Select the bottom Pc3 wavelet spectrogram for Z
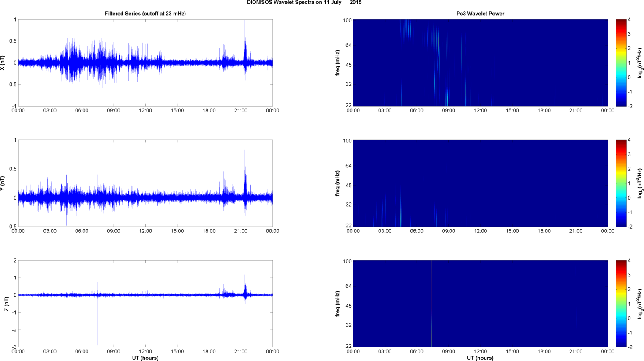The height and width of the screenshot is (361, 644). (480, 304)
